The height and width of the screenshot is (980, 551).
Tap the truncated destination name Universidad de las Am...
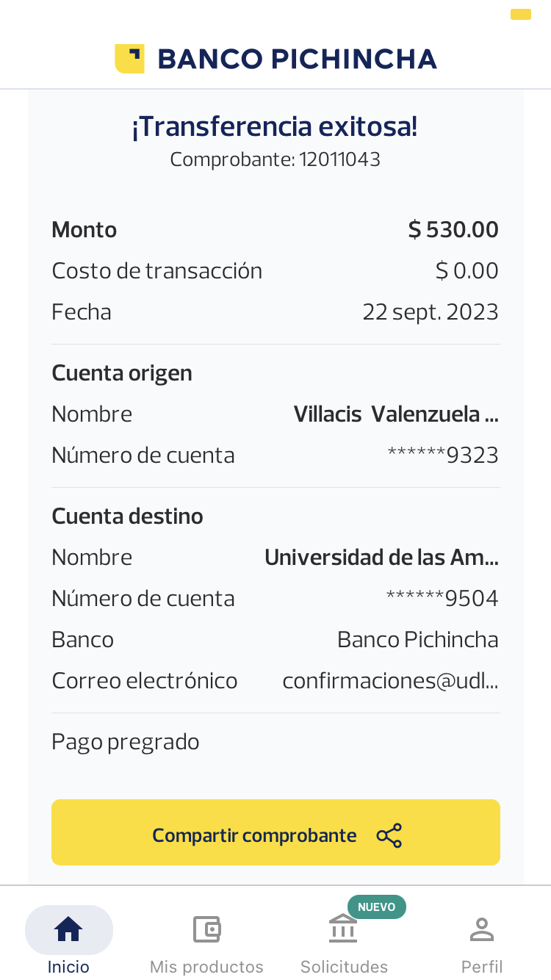click(381, 558)
